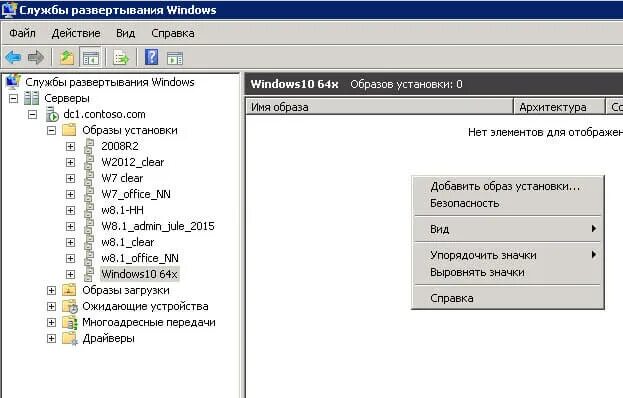Open the Файл menu

pyautogui.click(x=23, y=33)
